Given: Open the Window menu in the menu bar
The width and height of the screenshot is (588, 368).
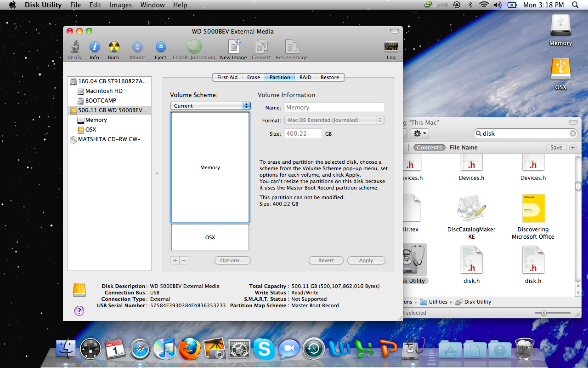Looking at the screenshot, I should click(x=153, y=5).
